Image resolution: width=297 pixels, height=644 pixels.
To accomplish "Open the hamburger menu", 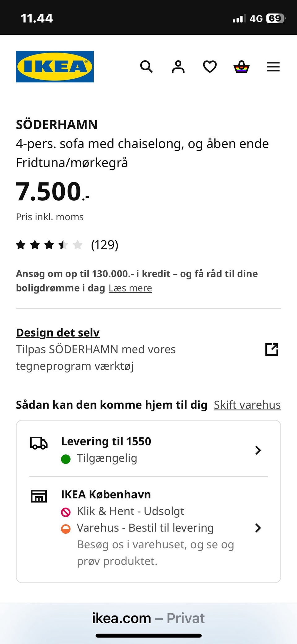I will (x=273, y=67).
